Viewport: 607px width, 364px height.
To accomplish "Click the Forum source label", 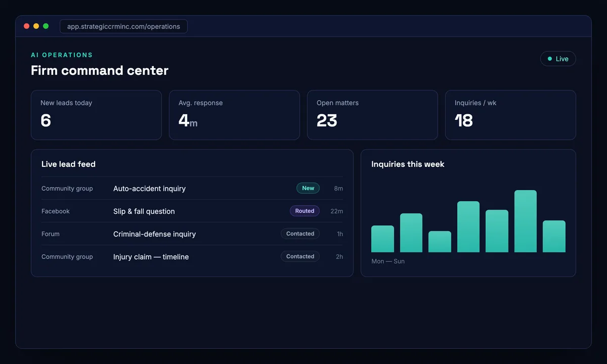I will click(51, 234).
